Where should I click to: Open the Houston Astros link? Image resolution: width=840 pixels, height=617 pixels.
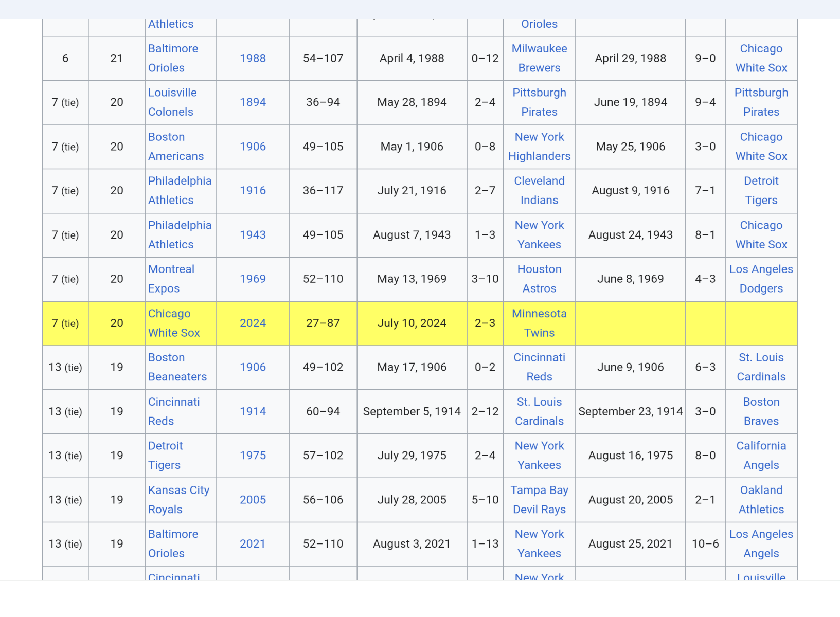tap(539, 279)
